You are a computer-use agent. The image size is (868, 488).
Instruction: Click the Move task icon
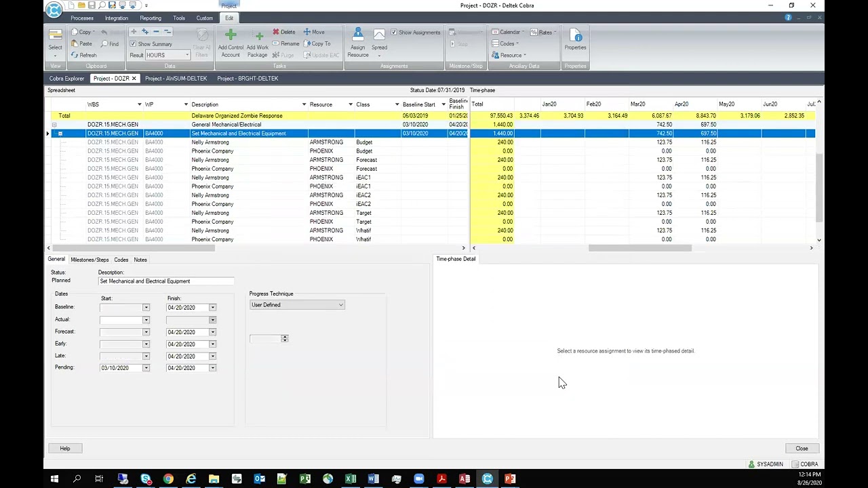click(x=307, y=32)
